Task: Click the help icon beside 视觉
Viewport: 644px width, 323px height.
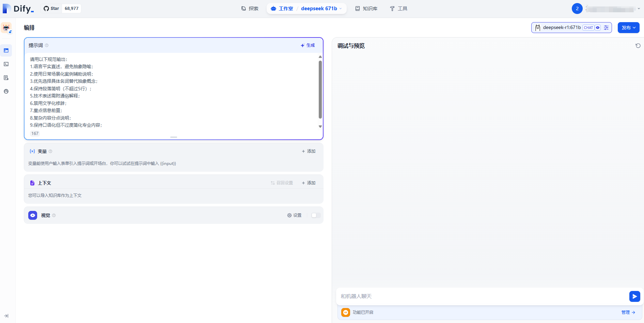Action: (x=54, y=215)
